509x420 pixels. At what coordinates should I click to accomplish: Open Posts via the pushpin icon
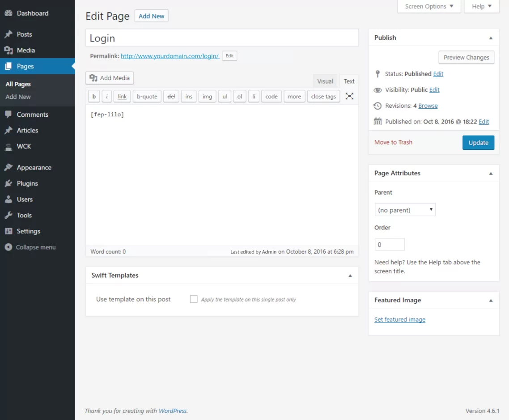[x=8, y=34]
